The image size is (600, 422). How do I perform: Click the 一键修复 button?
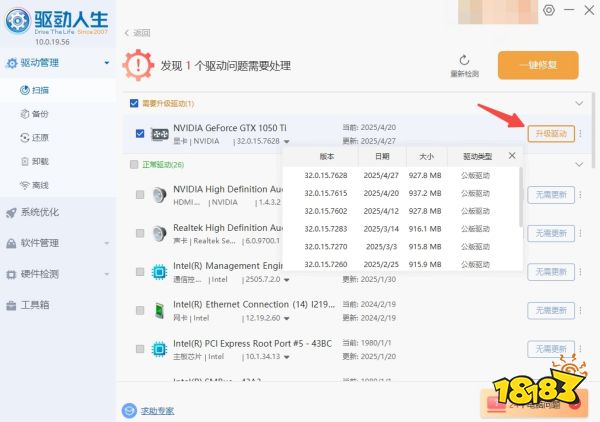pyautogui.click(x=538, y=65)
